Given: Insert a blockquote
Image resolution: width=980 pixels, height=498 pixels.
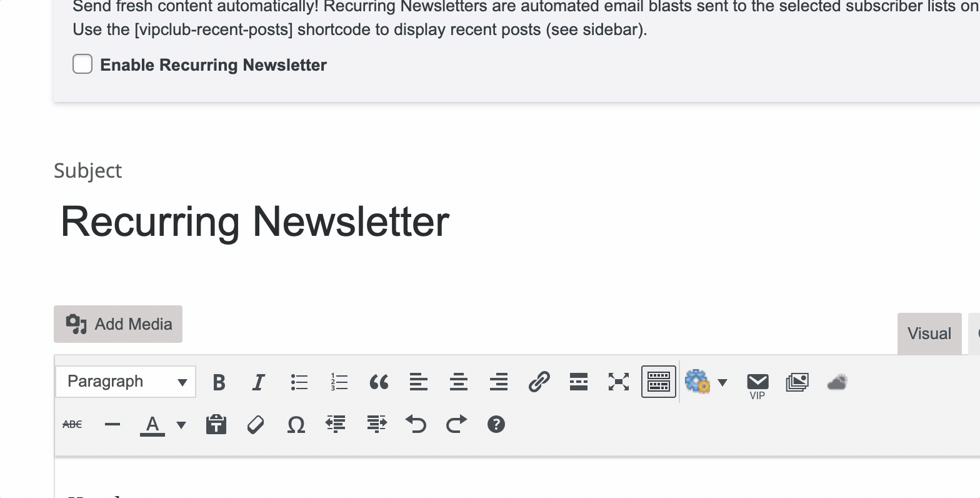Looking at the screenshot, I should click(379, 382).
